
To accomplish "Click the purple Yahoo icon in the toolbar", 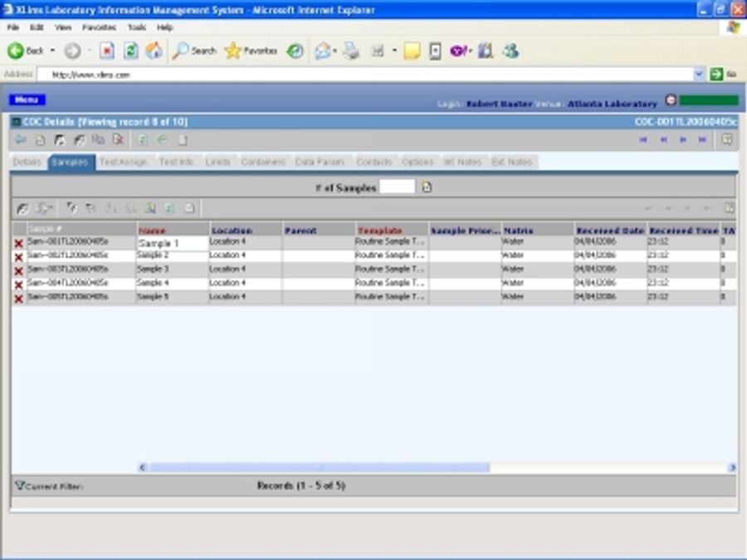I will (x=458, y=51).
